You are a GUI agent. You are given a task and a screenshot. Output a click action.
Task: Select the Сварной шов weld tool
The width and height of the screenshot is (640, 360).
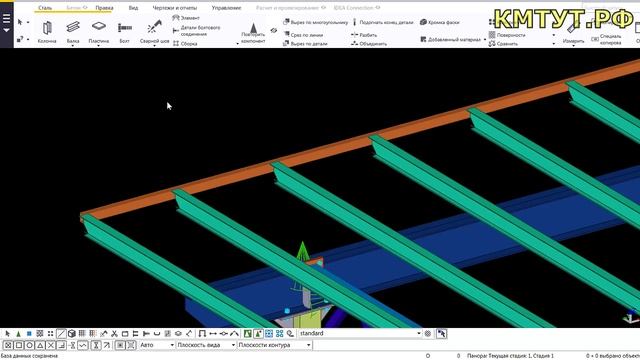tap(154, 32)
